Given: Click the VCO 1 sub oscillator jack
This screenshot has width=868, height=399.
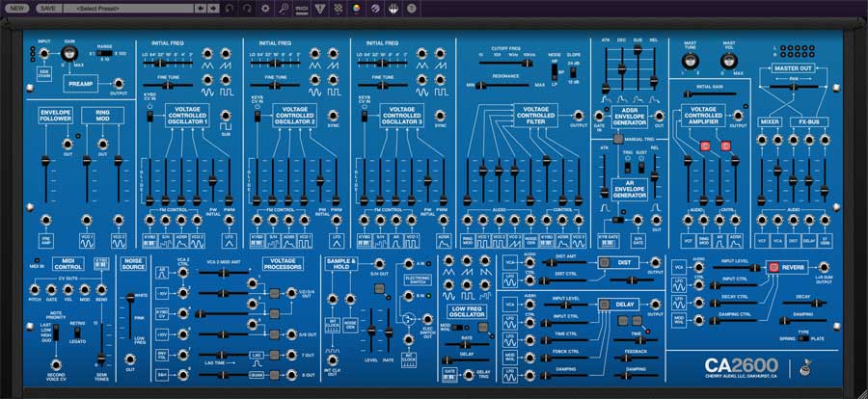Looking at the screenshot, I should [225, 116].
